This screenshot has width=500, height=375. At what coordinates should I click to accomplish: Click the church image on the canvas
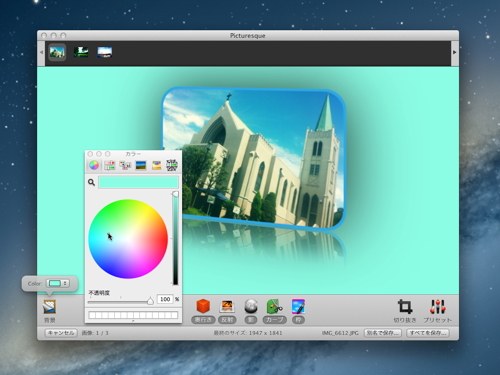pyautogui.click(x=254, y=158)
